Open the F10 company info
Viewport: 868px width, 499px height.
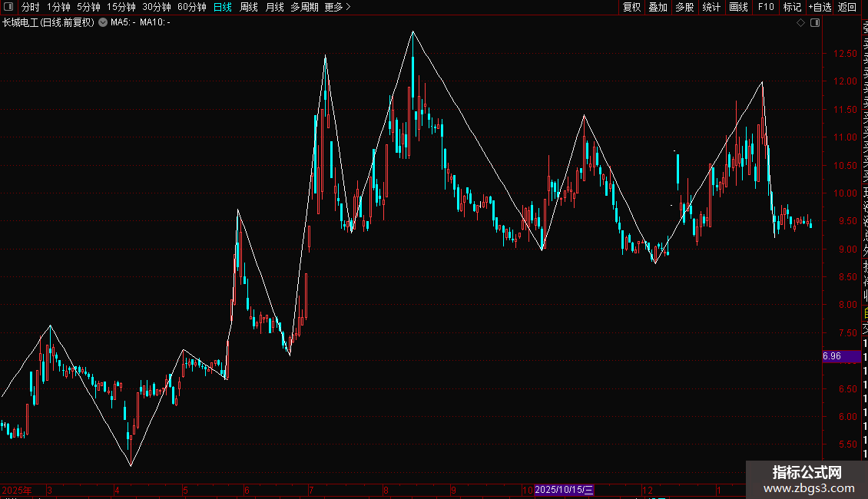click(x=766, y=7)
